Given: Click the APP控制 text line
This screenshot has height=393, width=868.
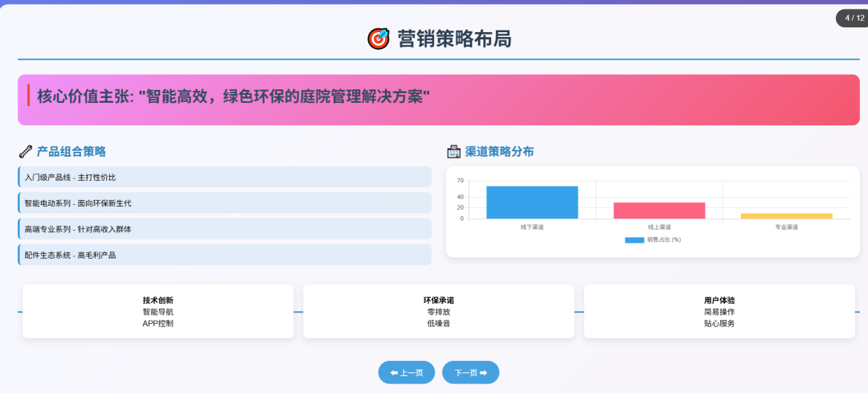Looking at the screenshot, I should click(158, 323).
